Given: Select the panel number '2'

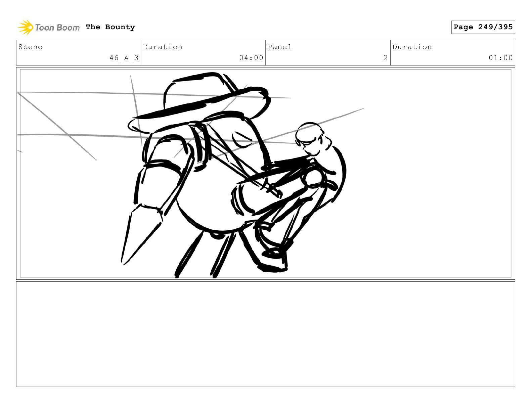Looking at the screenshot, I should 386,58.
